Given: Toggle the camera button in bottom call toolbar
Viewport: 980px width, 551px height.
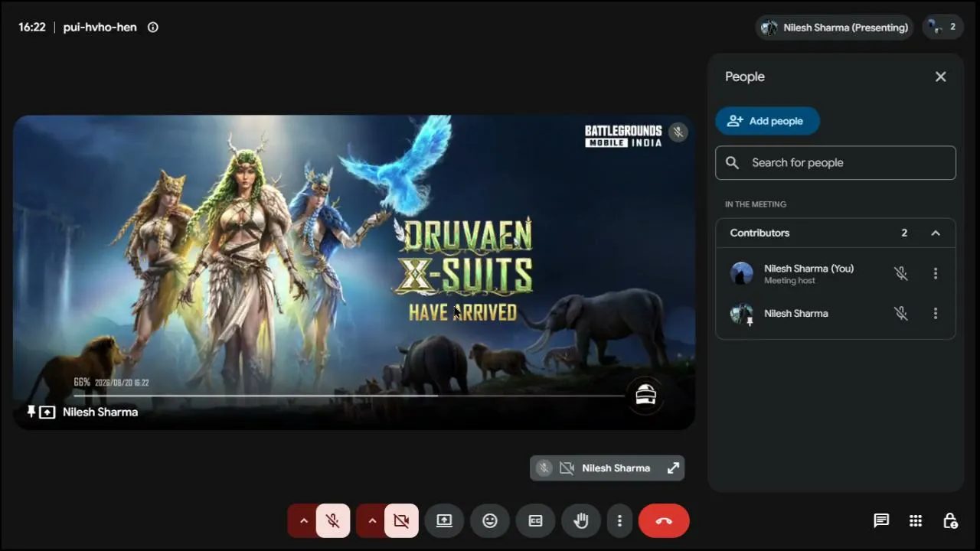Looking at the screenshot, I should pos(401,521).
